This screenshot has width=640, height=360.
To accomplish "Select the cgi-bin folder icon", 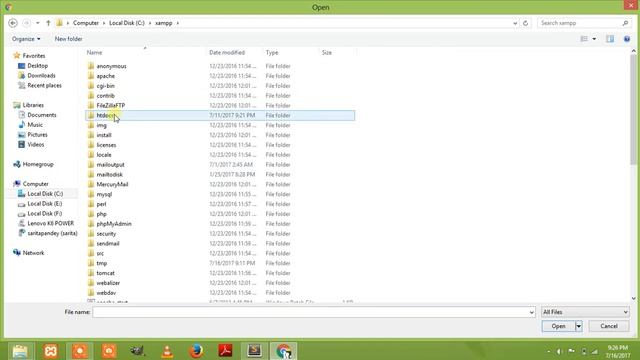I will click(91, 85).
